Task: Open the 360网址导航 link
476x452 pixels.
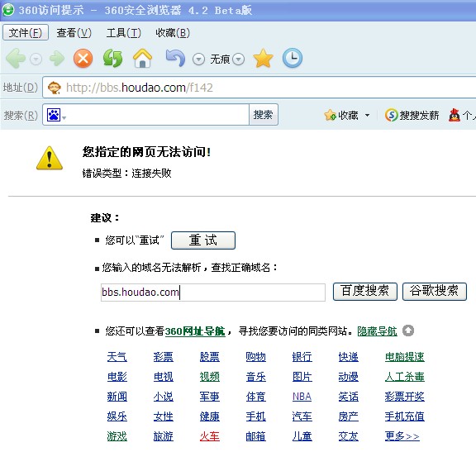Action: pos(195,331)
